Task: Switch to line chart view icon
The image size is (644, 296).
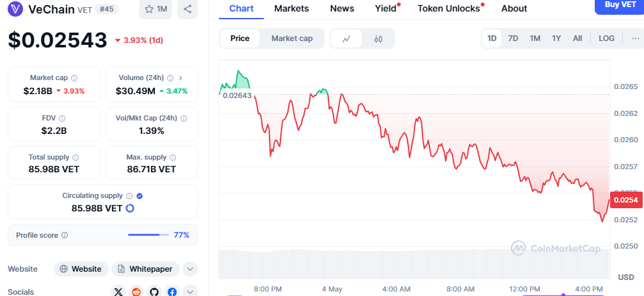Action: 346,38
